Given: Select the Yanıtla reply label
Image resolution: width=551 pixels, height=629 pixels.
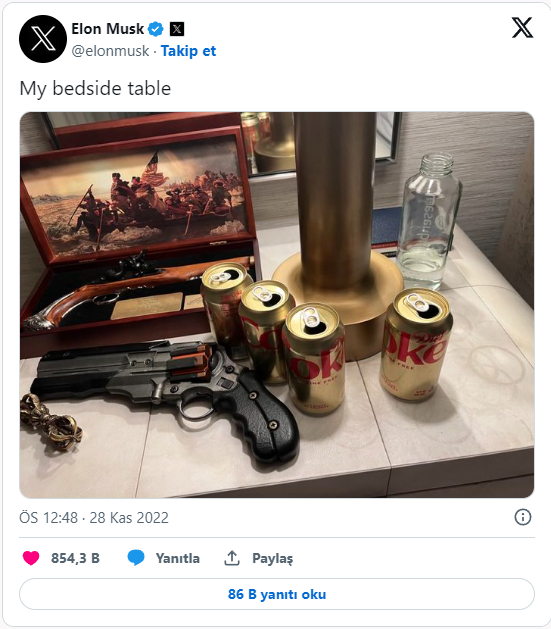Looking at the screenshot, I should (178, 558).
